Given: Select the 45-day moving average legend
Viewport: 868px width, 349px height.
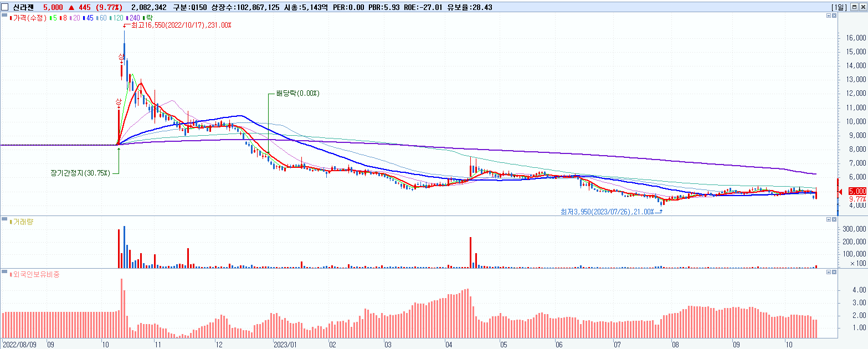Looking at the screenshot, I should coord(89,18).
